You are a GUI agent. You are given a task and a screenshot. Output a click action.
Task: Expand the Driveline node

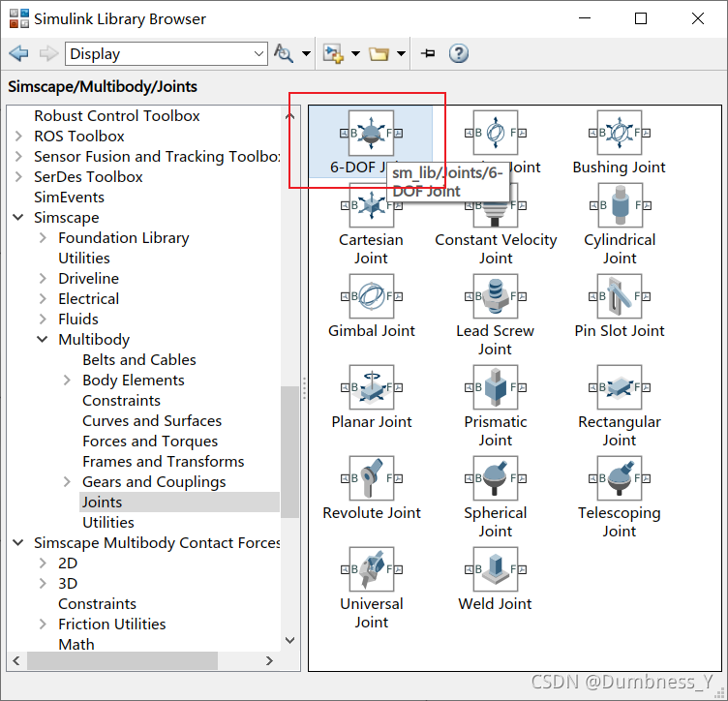(43, 278)
